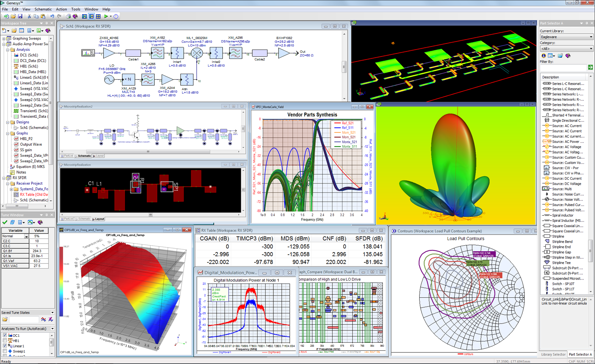Open a library file via Part Selector folder icon

(x=560, y=56)
